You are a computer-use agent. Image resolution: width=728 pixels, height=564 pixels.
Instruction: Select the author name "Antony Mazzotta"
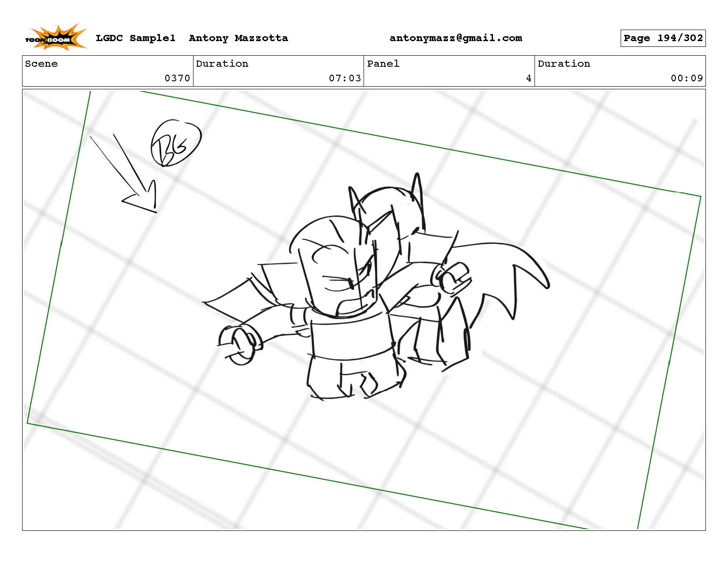[239, 38]
